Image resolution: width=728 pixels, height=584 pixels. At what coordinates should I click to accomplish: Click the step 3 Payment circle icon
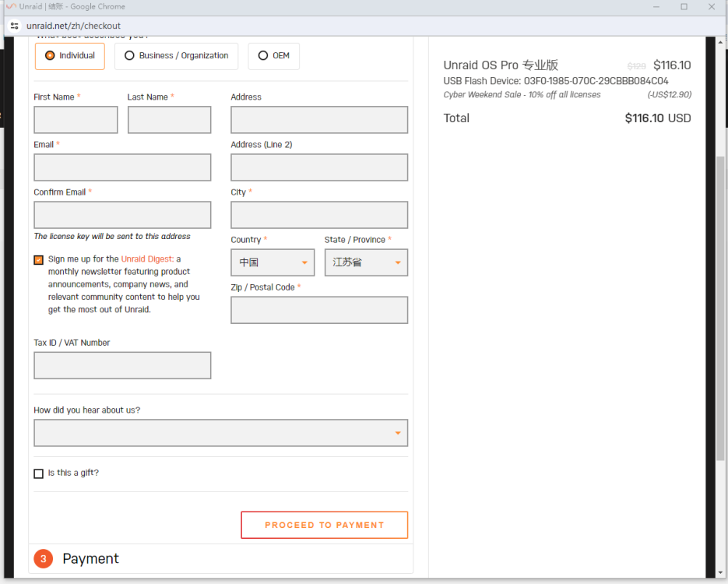[x=43, y=559]
